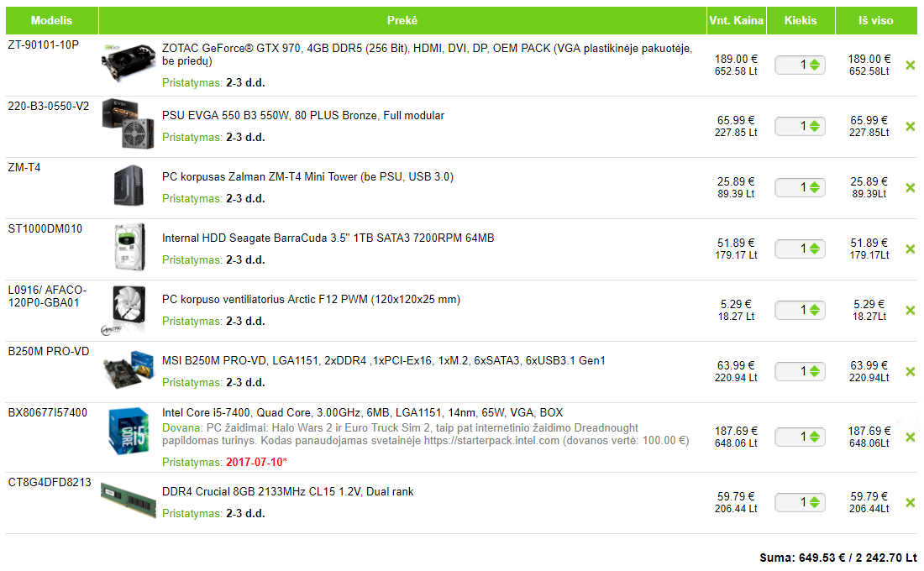Remove the MSI B250M PRO-VD item
This screenshot has height=571, width=924.
911,371
